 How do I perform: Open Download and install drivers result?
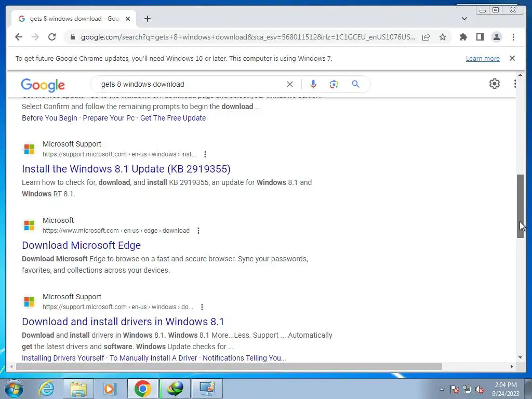click(123, 322)
